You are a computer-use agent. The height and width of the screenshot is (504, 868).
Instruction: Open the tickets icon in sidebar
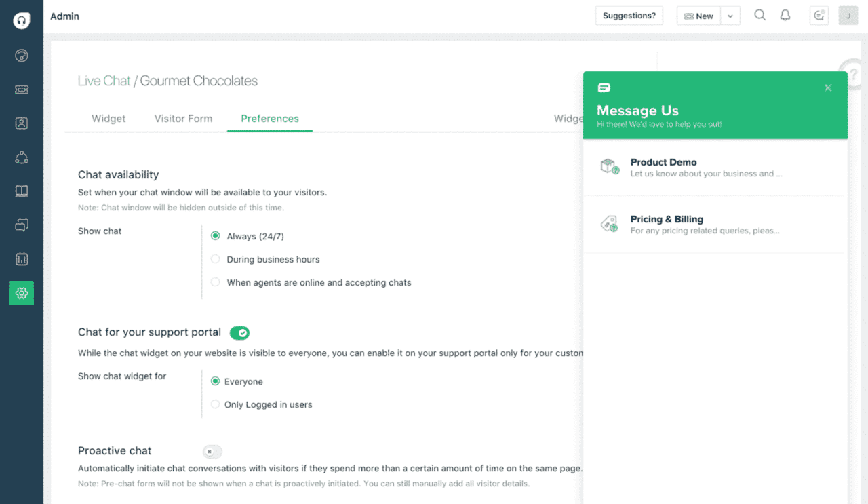pos(22,90)
